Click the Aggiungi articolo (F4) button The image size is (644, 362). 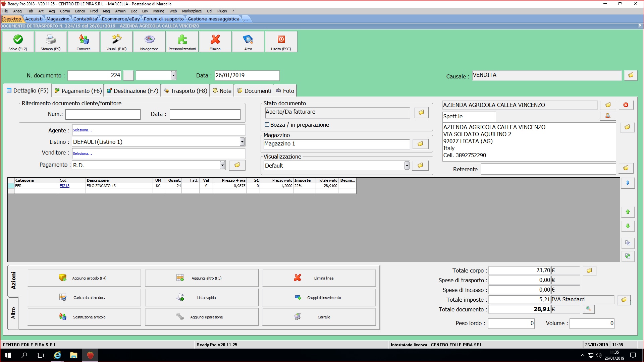coord(85,278)
